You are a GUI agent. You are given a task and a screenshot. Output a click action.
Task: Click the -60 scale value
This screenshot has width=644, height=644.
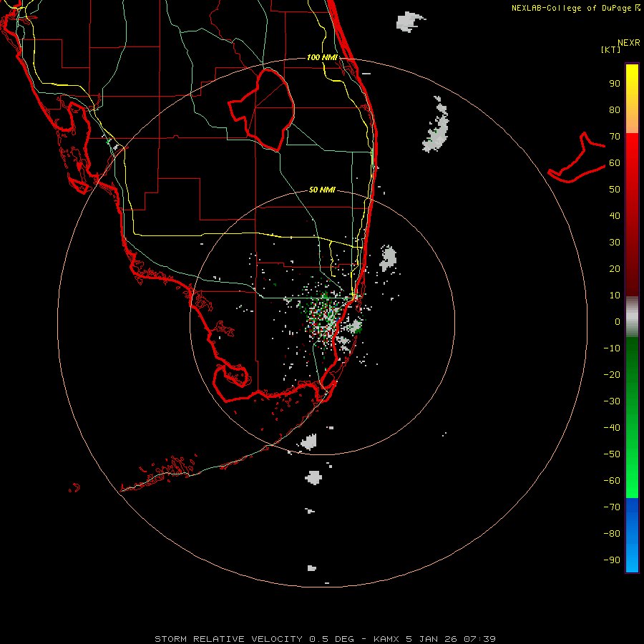coord(612,481)
